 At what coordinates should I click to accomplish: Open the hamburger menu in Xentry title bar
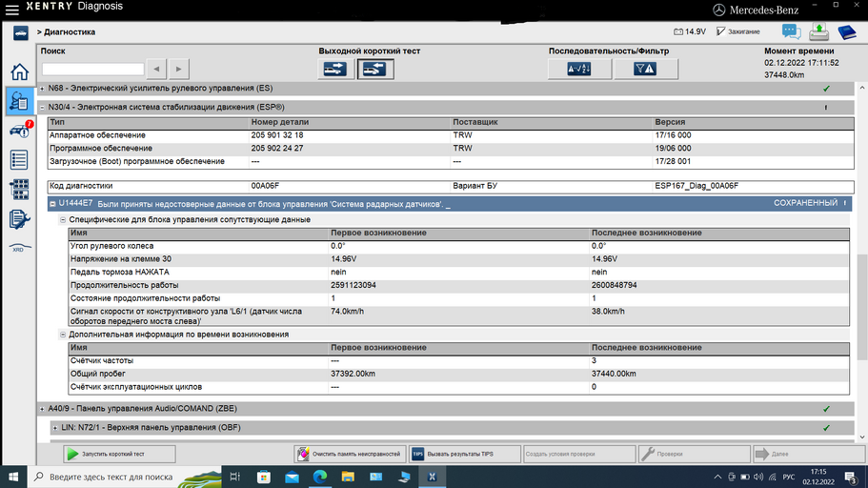(x=11, y=10)
